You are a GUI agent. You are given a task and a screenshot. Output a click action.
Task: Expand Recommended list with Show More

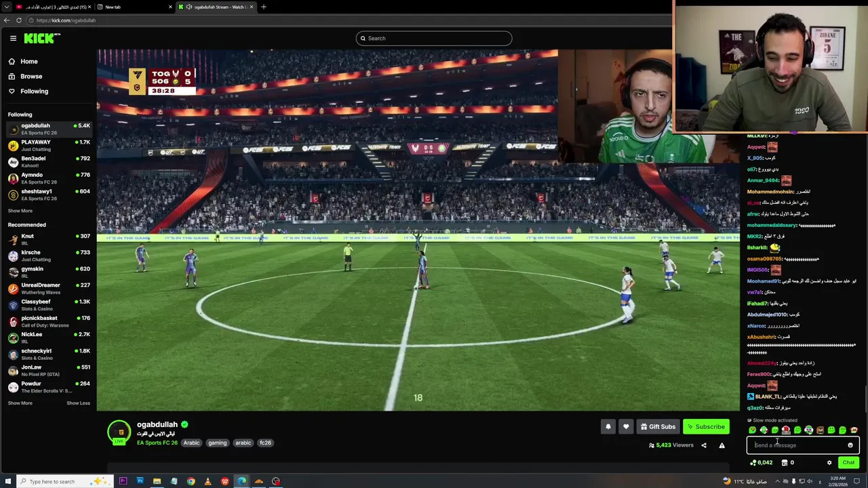[x=20, y=403]
